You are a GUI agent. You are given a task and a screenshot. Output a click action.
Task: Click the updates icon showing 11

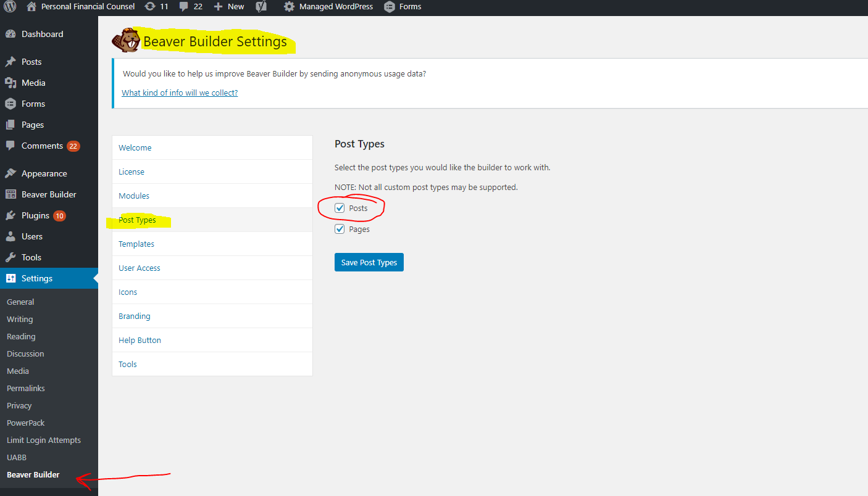click(150, 7)
